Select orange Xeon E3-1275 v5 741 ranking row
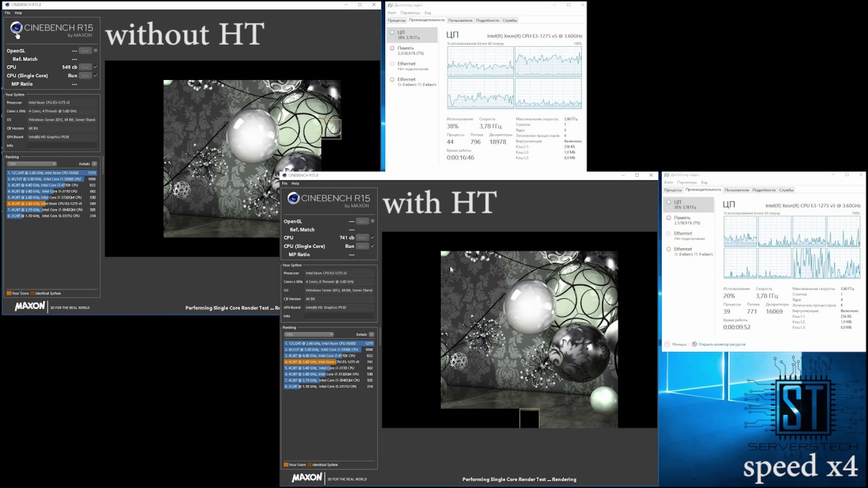The image size is (868, 488). click(329, 362)
